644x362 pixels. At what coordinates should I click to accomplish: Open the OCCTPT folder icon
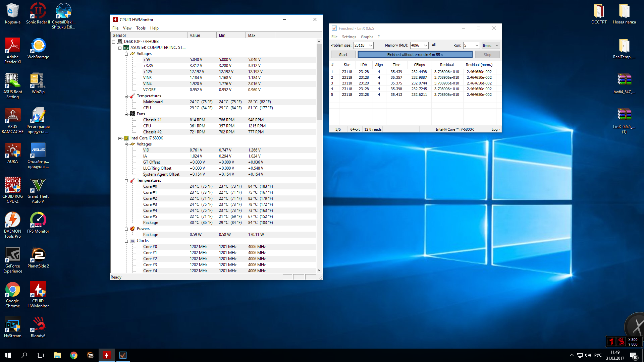[x=599, y=12]
